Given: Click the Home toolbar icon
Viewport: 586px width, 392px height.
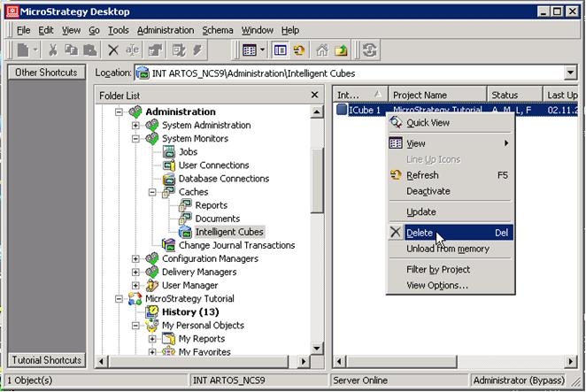Looking at the screenshot, I should [322, 50].
